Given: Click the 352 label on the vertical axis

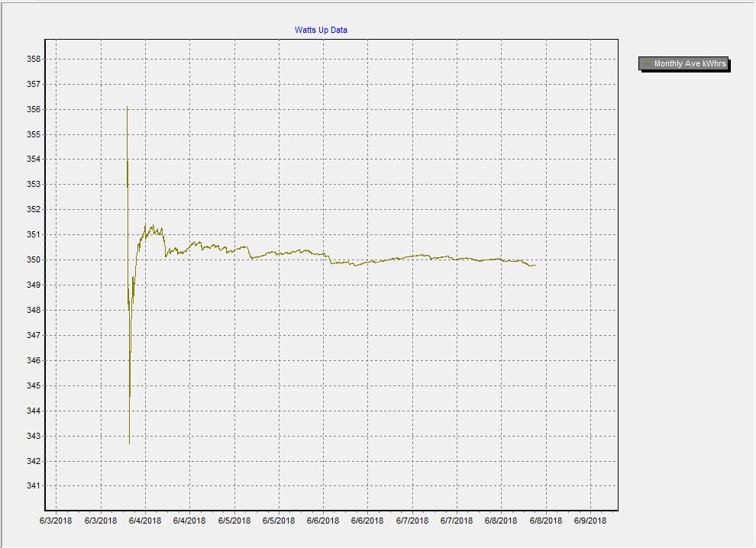Looking at the screenshot, I should [x=34, y=209].
